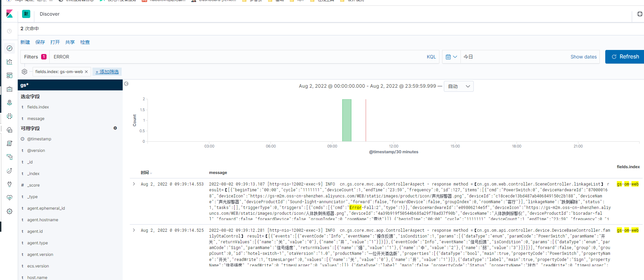Viewport: 644px width, 280px height.
Task: Select the _score field
Action: point(33,185)
